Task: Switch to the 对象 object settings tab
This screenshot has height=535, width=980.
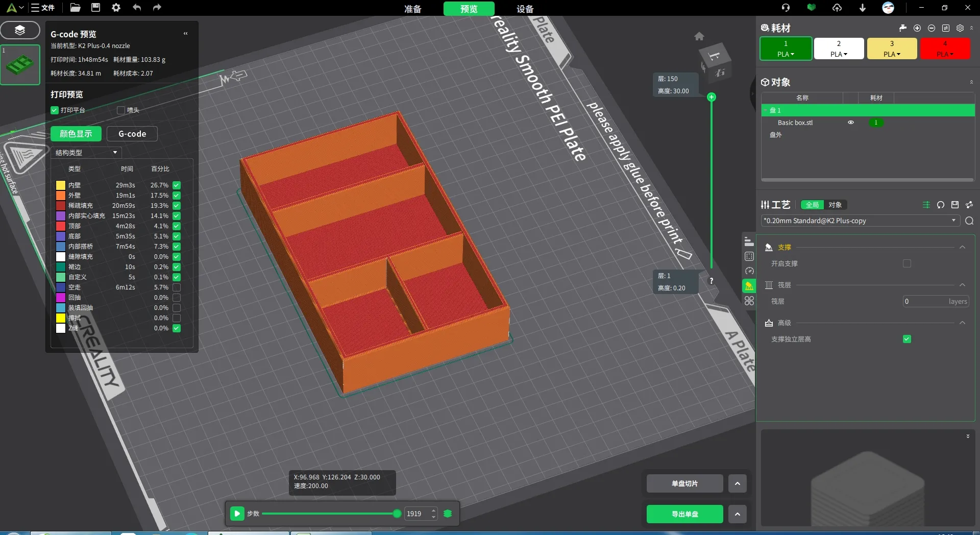Action: coord(835,205)
